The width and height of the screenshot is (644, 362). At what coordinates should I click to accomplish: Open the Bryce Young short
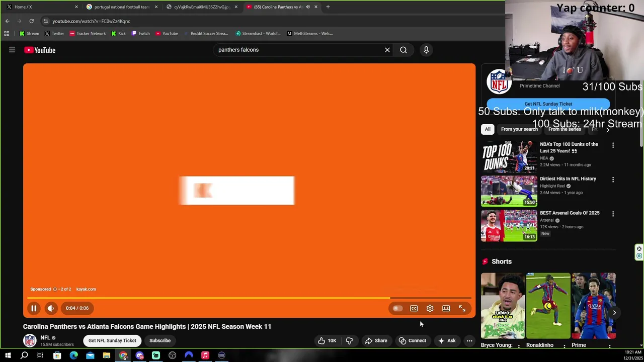point(503,306)
